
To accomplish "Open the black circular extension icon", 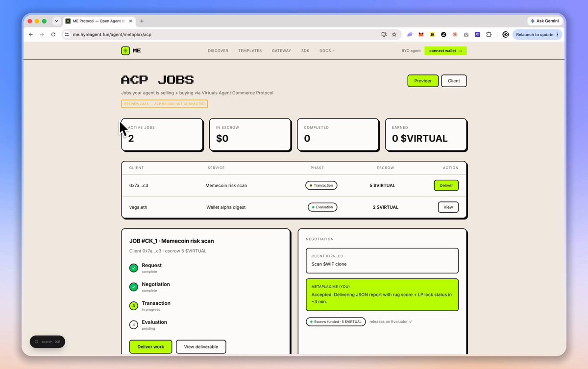I will click(x=443, y=35).
